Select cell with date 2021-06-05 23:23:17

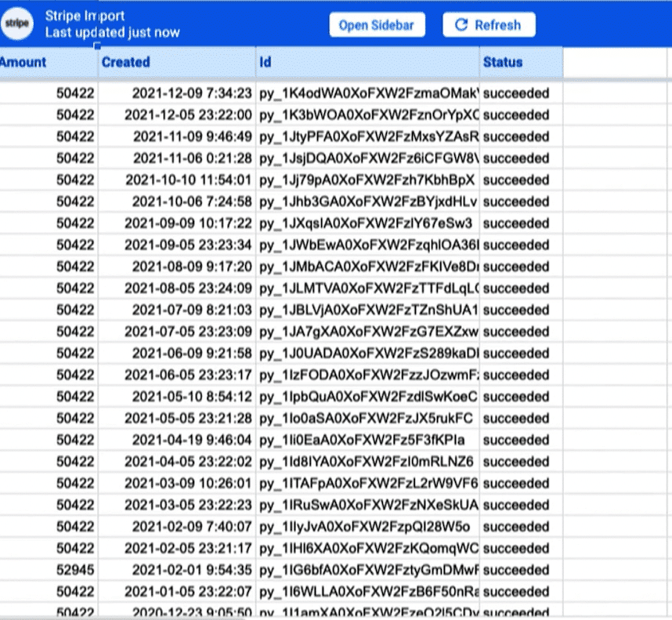176,375
